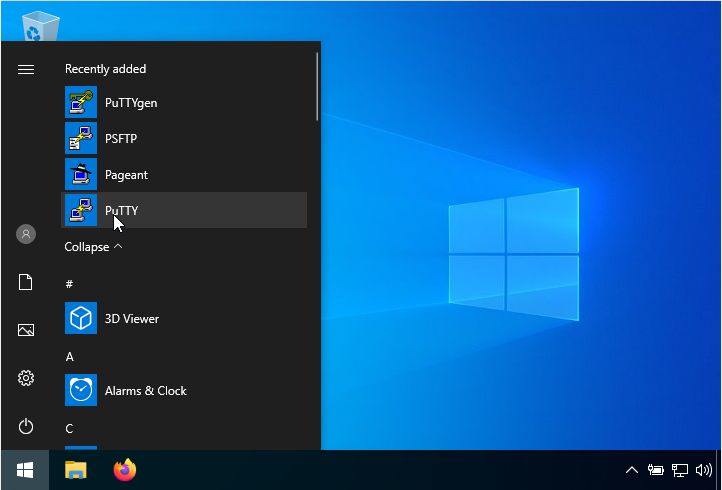Click the Pageant text label
This screenshot has height=490, width=722.
point(126,175)
